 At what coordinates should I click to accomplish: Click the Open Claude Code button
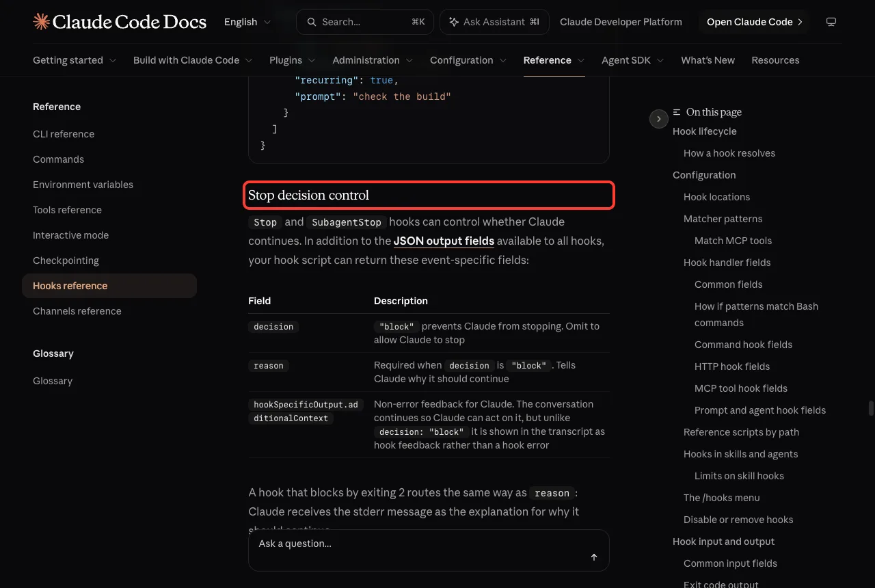754,22
